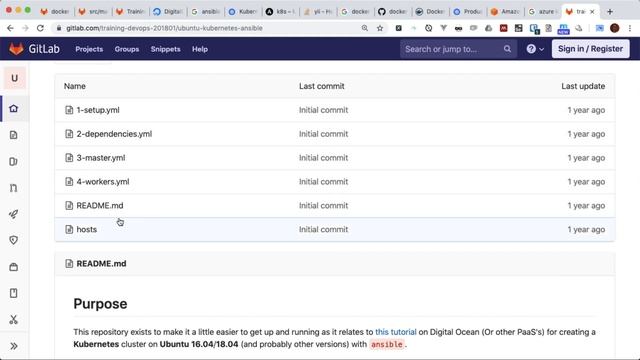The image size is (640, 360).
Task: Open the Security shield icon in sidebar
Action: pos(13,240)
